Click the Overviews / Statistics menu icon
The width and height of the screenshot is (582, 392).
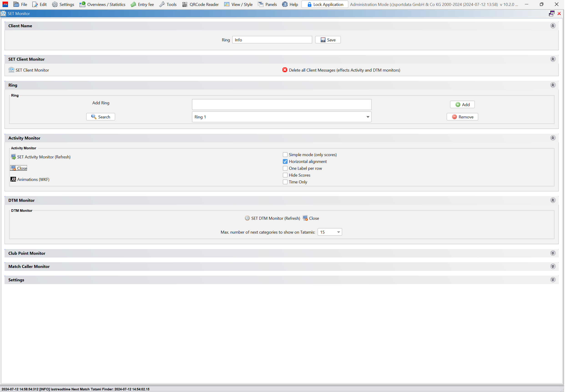point(82,4)
